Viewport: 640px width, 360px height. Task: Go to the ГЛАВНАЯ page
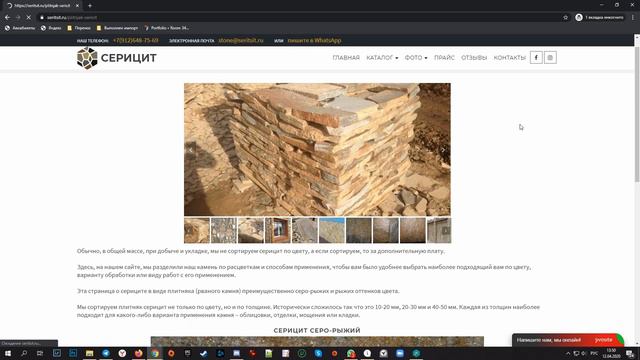[x=346, y=58]
